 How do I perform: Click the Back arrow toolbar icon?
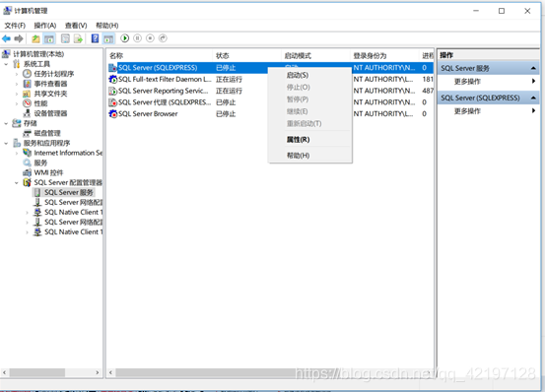6,38
